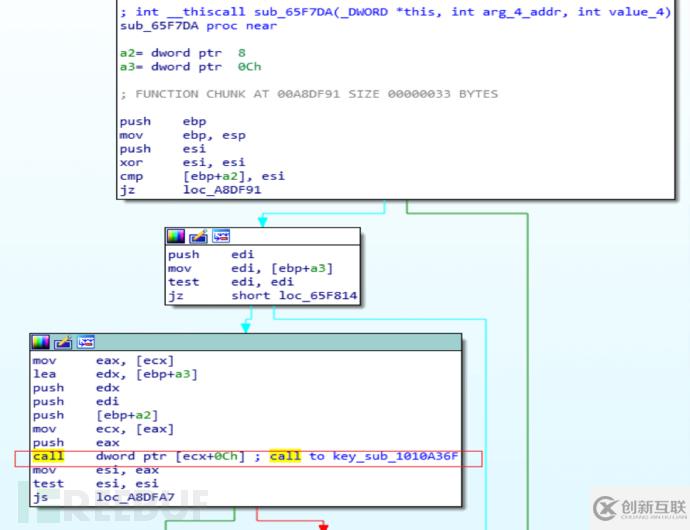Click the edit comment pencil icon above 'test edi, edi' node
This screenshot has width=690, height=530.
tap(198, 236)
